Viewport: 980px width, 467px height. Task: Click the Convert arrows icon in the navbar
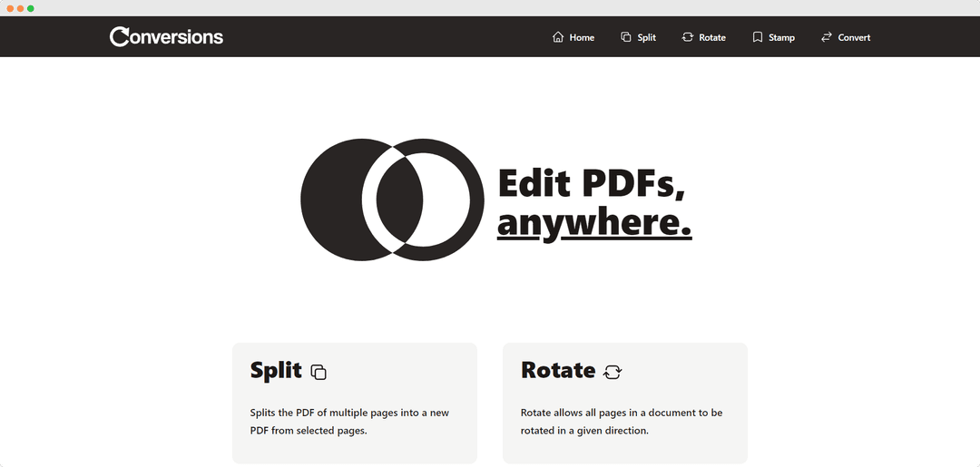827,37
